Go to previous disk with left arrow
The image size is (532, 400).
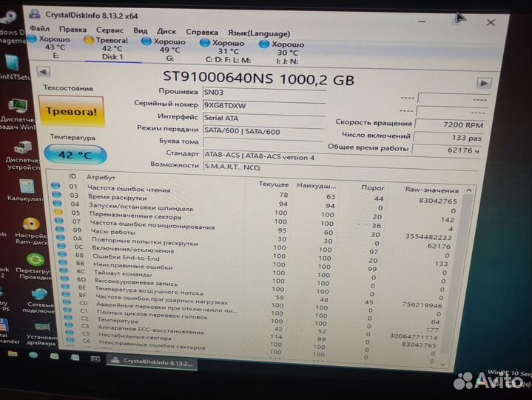point(44,72)
